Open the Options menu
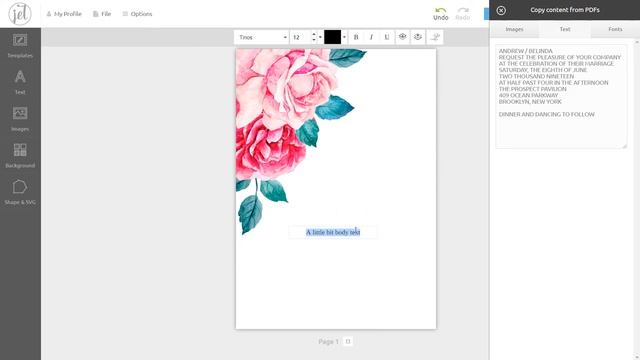640x360 pixels. [138, 14]
